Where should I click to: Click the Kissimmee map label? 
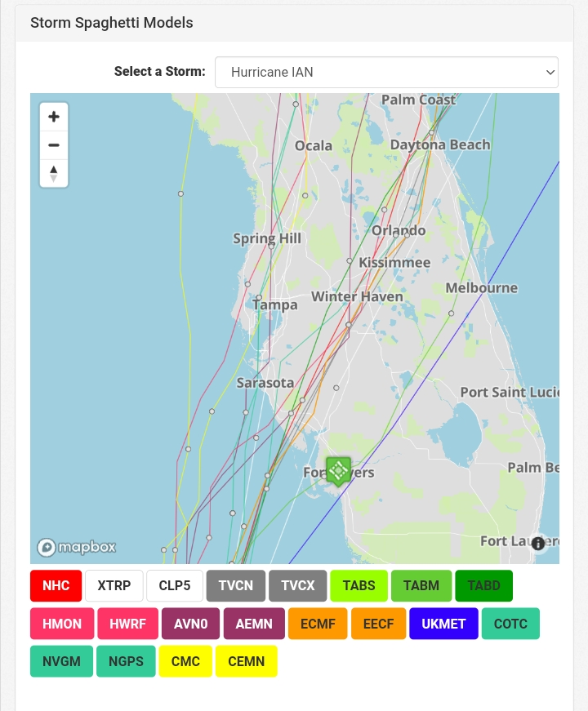pos(394,263)
